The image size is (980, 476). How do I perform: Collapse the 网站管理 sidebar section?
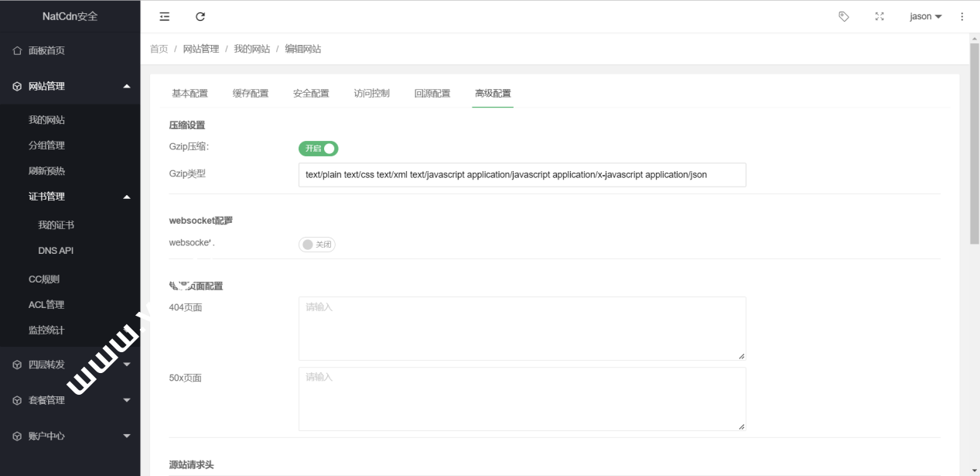pyautogui.click(x=70, y=86)
